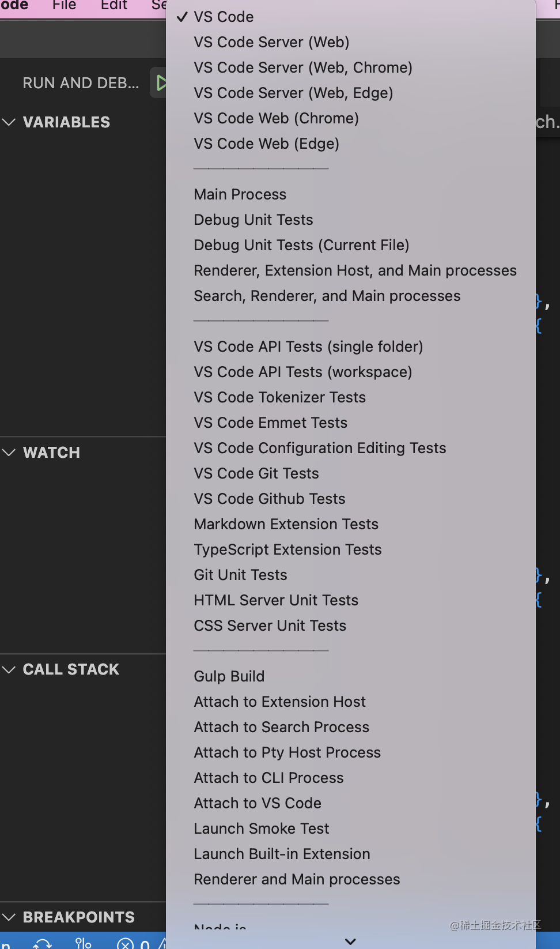
Task: Select Attach to Extension Host
Action: [350, 702]
